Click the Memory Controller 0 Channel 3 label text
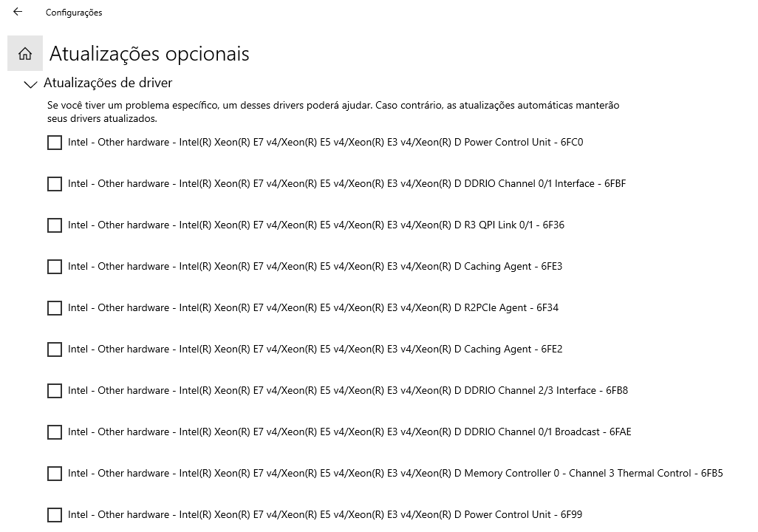Viewport: 758px width, 532px height. 395,473
